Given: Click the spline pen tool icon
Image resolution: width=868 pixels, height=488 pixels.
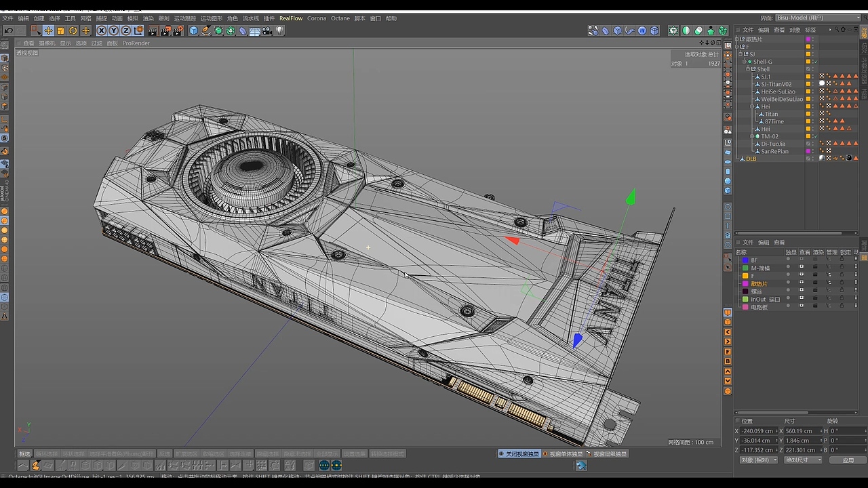Looking at the screenshot, I should tap(206, 30).
